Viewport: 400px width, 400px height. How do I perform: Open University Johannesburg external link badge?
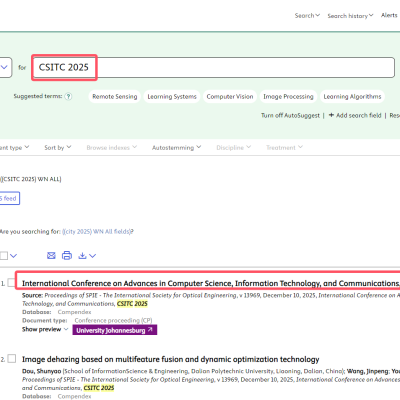tap(115, 330)
